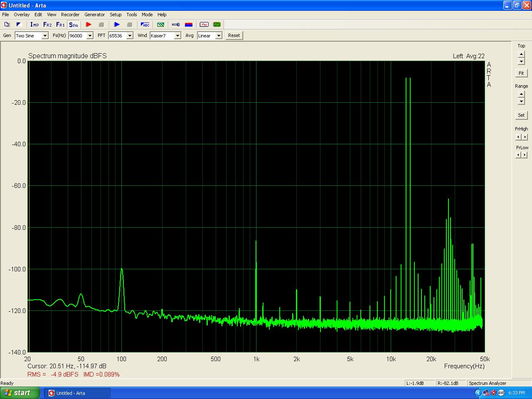
Task: Click the red and blue spectrum toolbar icon
Action: coord(189,25)
